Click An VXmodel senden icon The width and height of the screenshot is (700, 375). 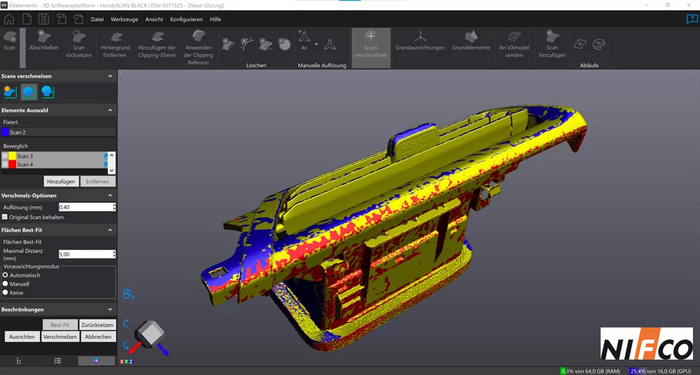[514, 37]
